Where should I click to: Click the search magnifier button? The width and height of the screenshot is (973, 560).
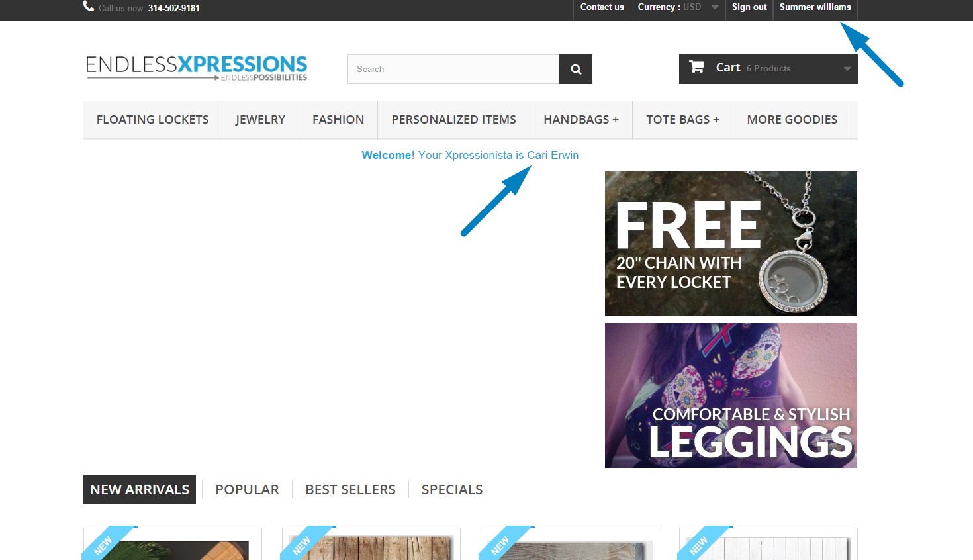tap(575, 69)
